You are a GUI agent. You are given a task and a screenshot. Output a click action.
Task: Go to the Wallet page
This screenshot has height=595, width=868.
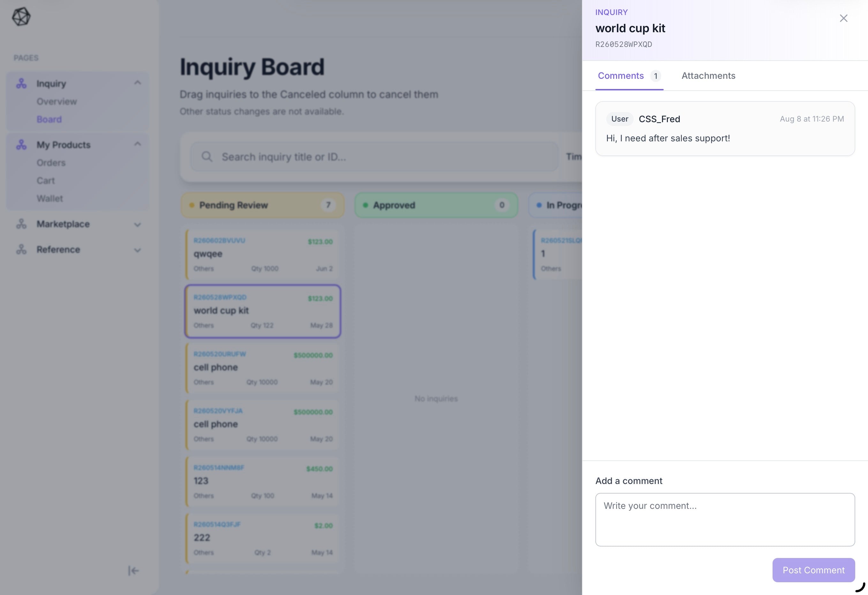tap(50, 198)
